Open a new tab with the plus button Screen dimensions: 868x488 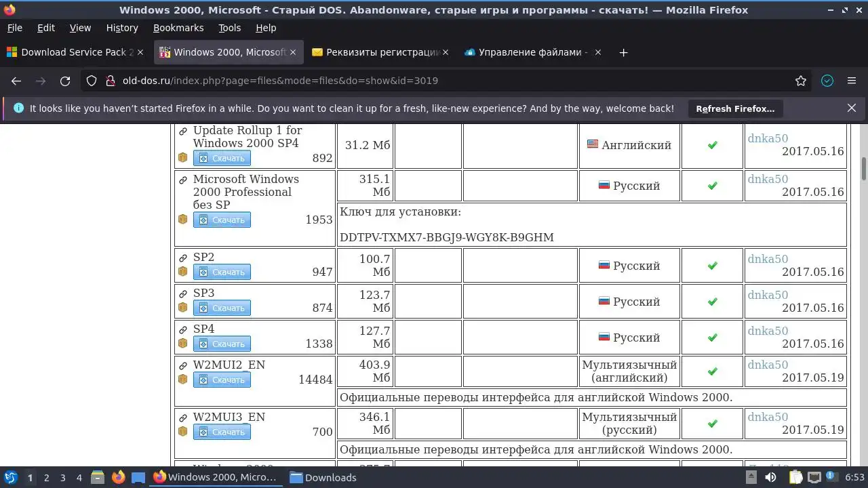pos(624,52)
